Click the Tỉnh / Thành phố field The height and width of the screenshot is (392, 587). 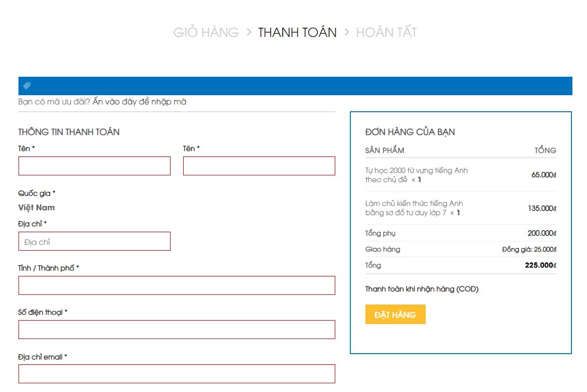177,285
